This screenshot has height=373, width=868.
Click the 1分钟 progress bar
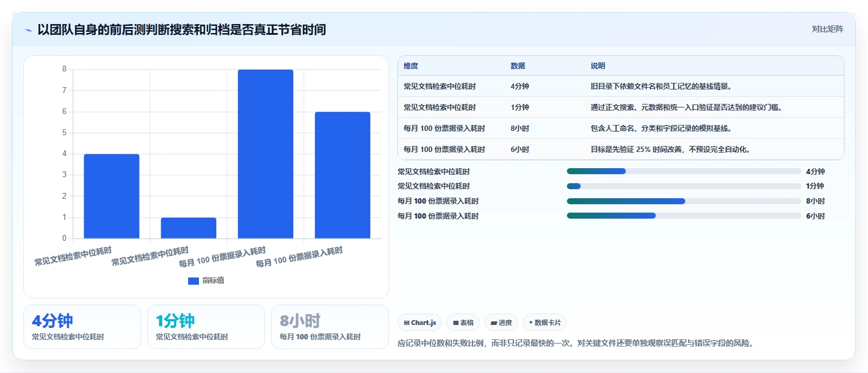tap(683, 186)
